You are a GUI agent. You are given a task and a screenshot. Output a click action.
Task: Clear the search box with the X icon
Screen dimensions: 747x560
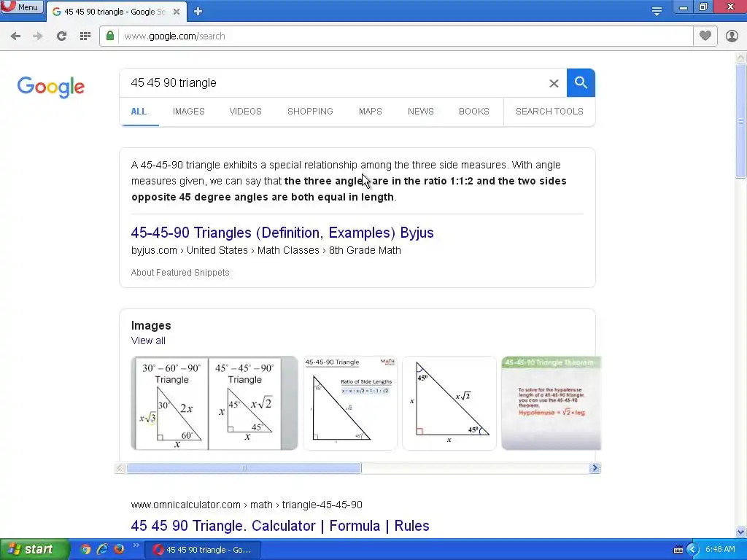554,83
